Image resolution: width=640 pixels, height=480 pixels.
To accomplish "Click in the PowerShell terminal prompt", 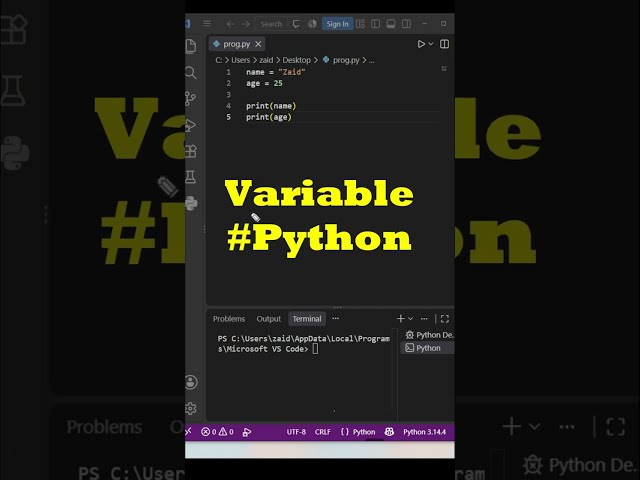I will [x=304, y=344].
